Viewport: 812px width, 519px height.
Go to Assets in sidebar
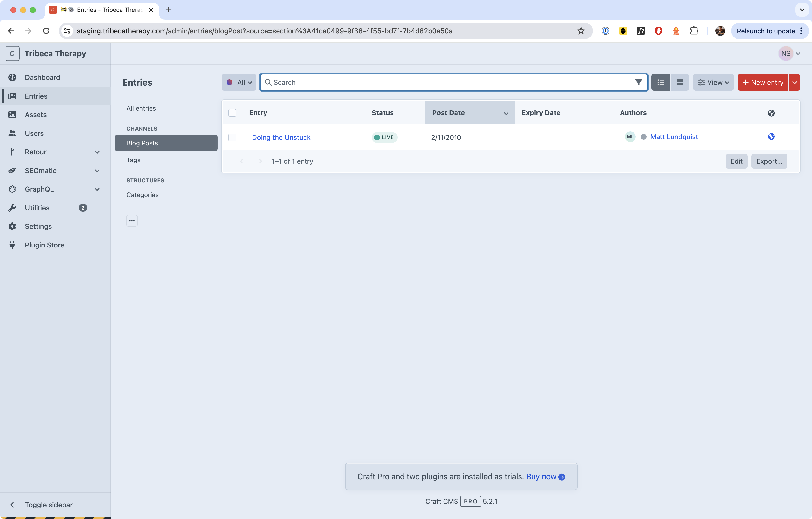55,115
